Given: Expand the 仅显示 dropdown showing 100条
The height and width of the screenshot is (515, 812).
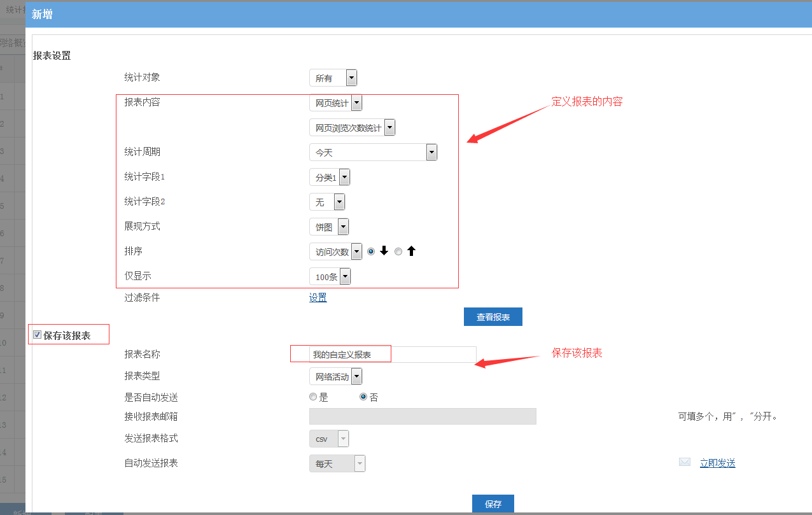Looking at the screenshot, I should [x=330, y=276].
